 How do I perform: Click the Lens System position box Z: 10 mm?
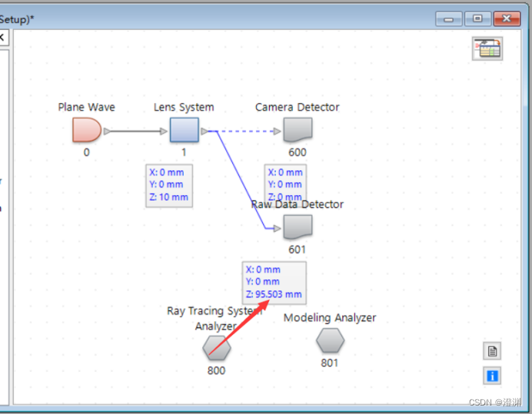click(169, 186)
